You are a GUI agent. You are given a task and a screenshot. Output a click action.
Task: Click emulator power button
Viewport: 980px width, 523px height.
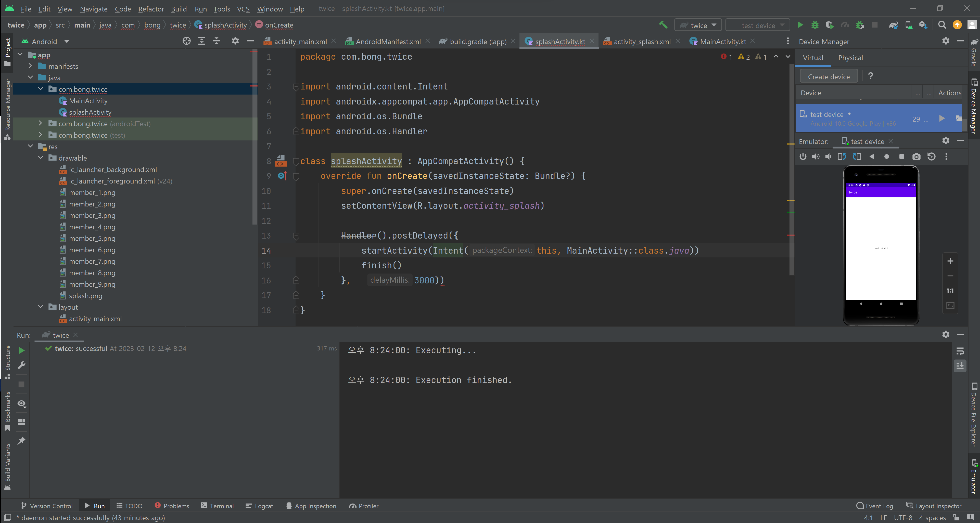pyautogui.click(x=803, y=156)
